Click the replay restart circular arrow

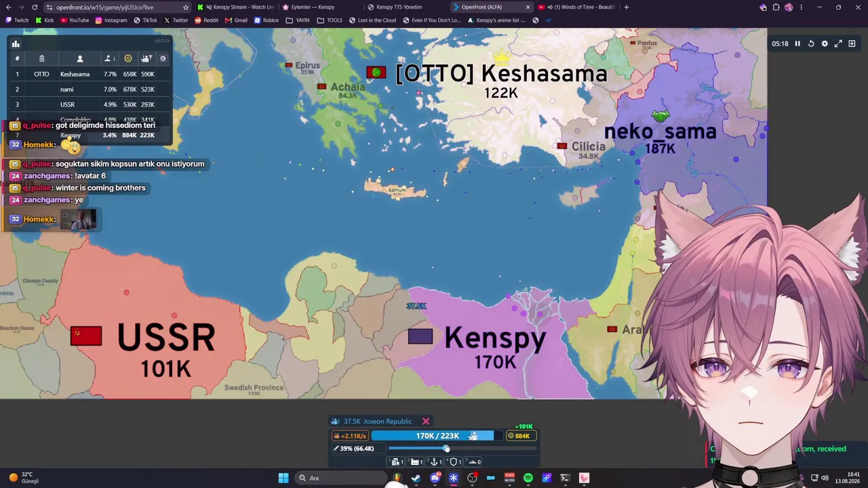(811, 44)
